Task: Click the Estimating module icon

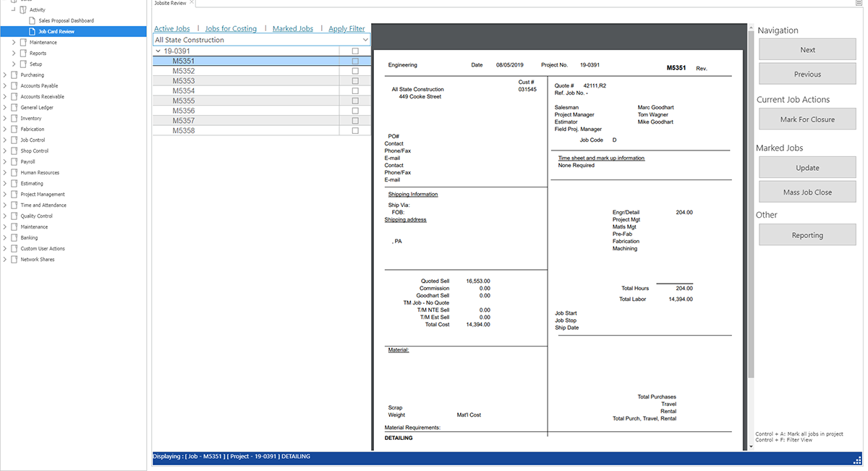Action: (x=14, y=184)
